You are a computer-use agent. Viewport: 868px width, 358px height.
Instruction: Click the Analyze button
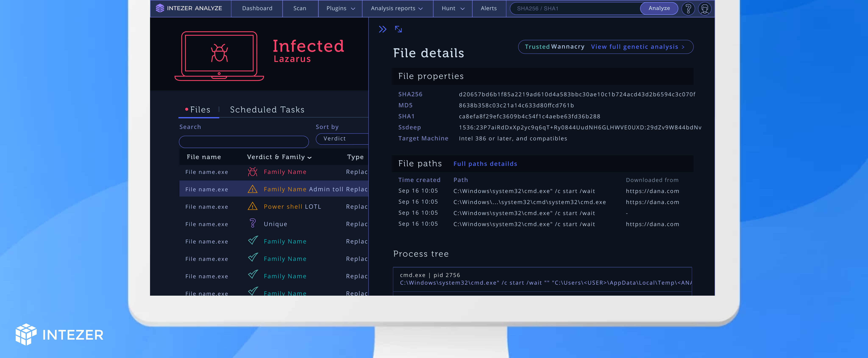[x=659, y=8]
